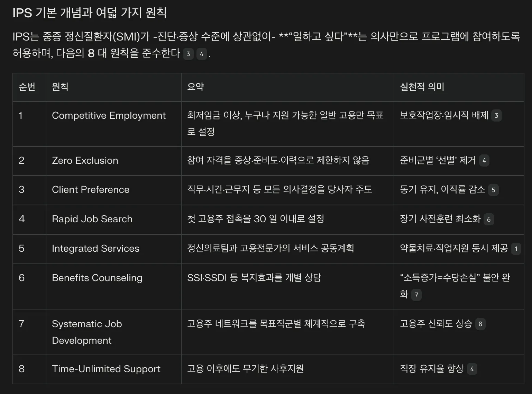The height and width of the screenshot is (394, 532).
Task: Click the '요약' column header
Action: 194,87
